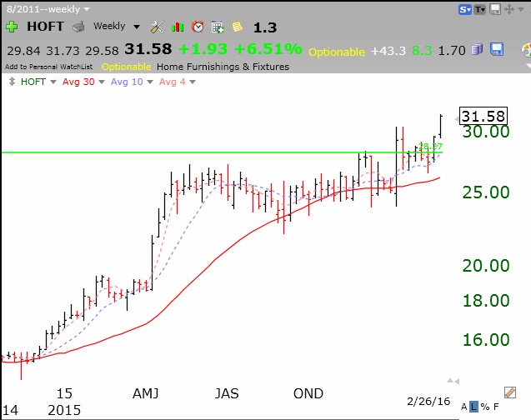Click the up-pointing gray triangle near the date axis
This screenshot has height=420, width=531.
(450, 381)
